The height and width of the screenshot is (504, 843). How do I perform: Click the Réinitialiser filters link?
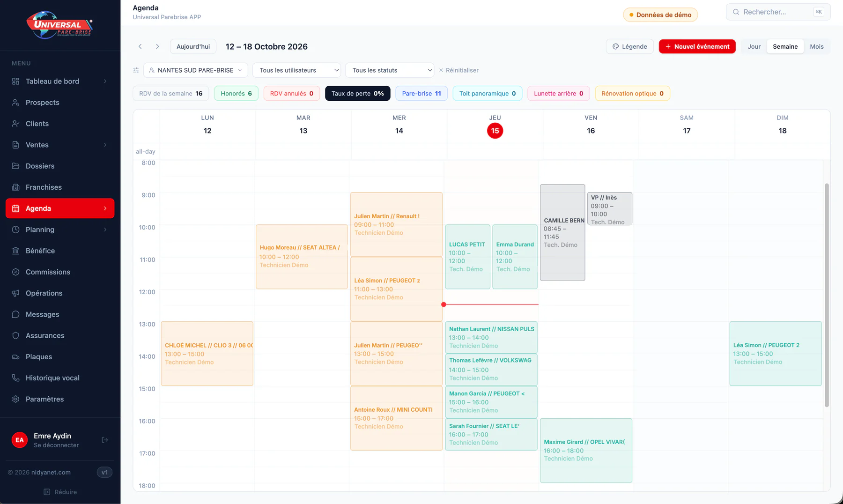[459, 70]
